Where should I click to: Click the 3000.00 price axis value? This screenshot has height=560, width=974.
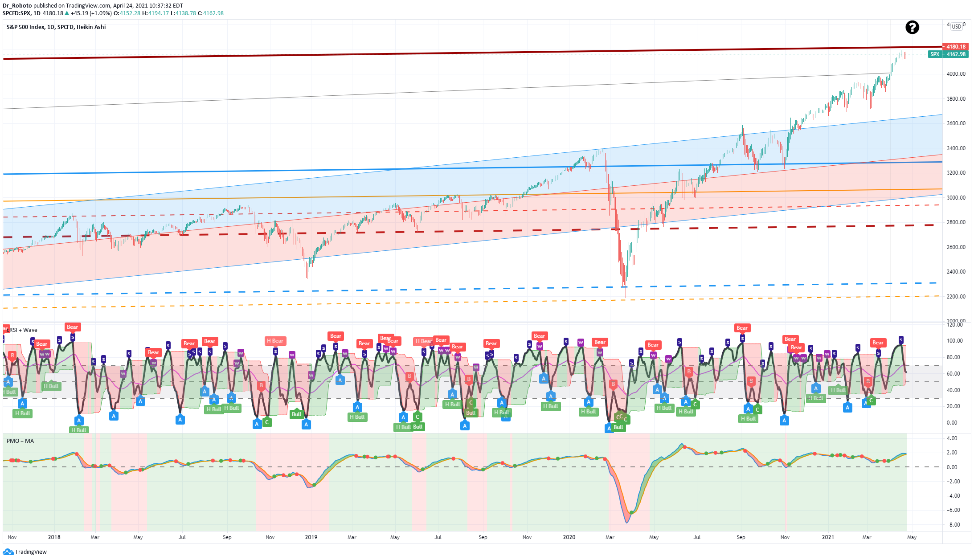(956, 198)
